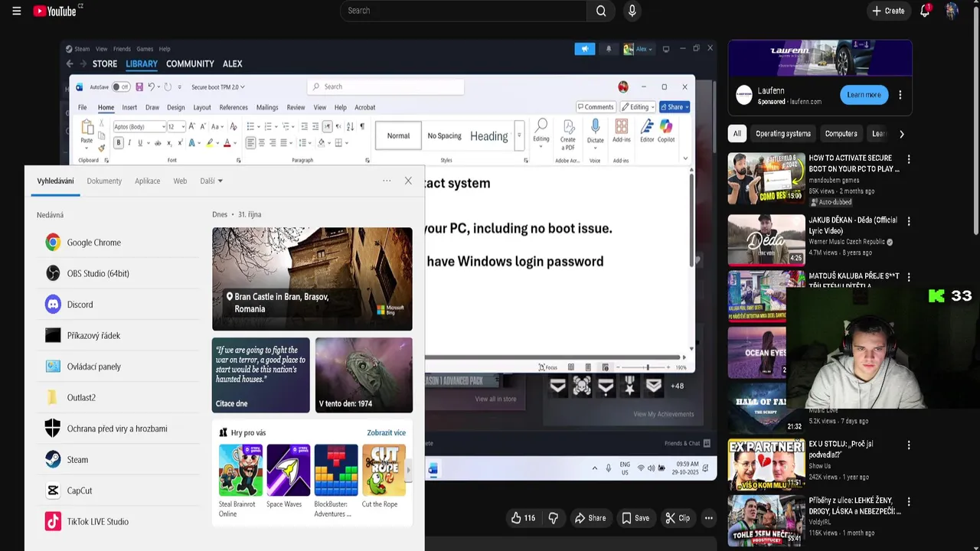Viewport: 980px width, 551px height.
Task: Expand the hidden tray icons chevron
Action: tap(594, 468)
